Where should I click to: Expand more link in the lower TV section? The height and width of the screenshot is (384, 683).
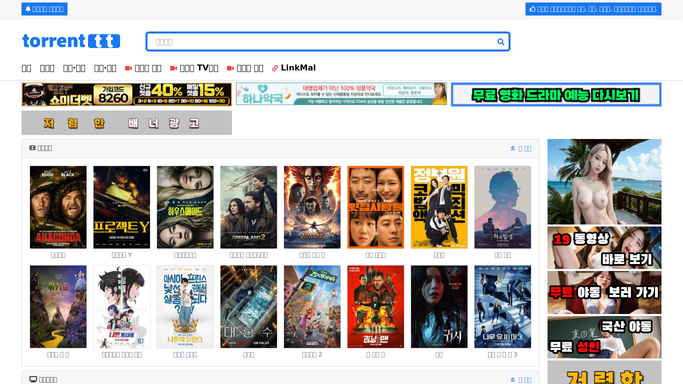point(521,380)
